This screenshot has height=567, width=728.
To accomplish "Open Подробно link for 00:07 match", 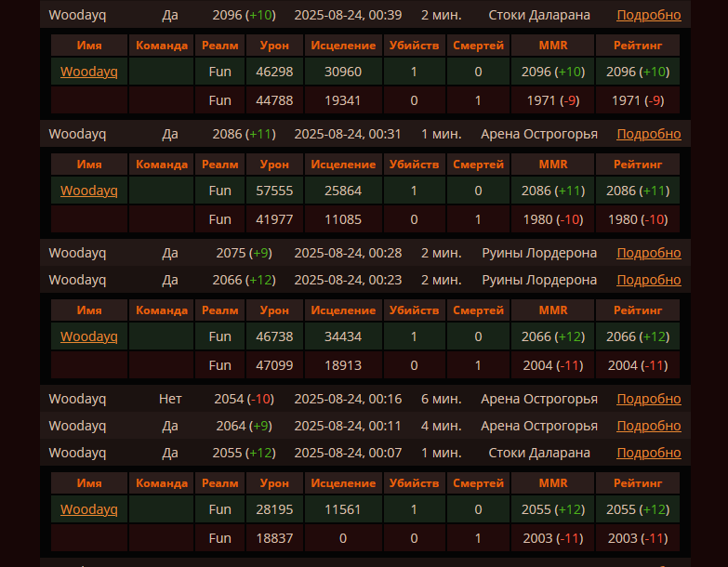I will coord(649,453).
